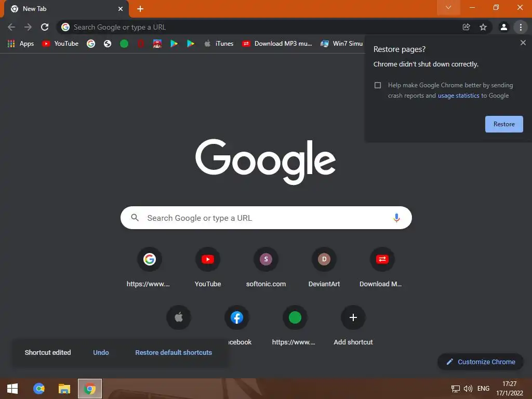Open Customize Chrome
The image size is (532, 399).
point(481,362)
